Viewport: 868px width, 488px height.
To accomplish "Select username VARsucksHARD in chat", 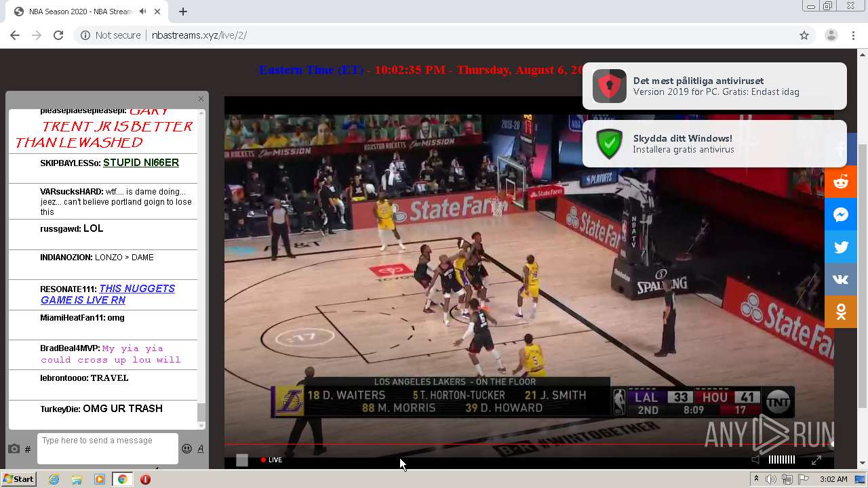I will pos(72,192).
